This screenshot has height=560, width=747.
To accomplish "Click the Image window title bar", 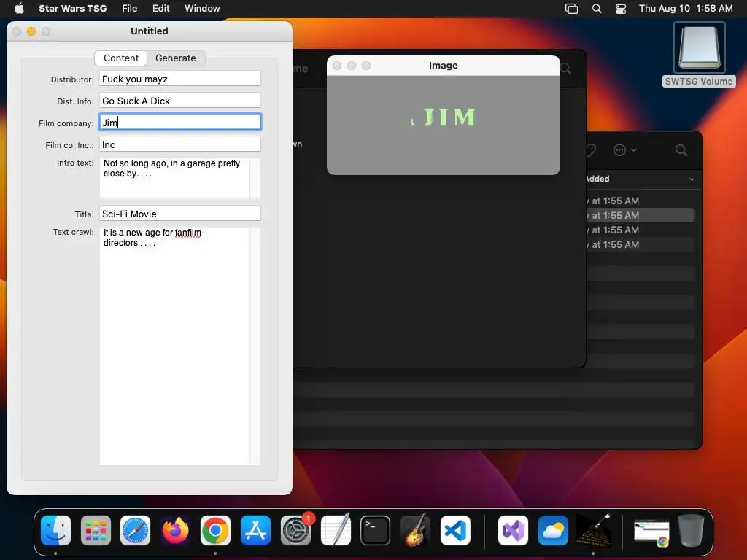I will coord(443,66).
